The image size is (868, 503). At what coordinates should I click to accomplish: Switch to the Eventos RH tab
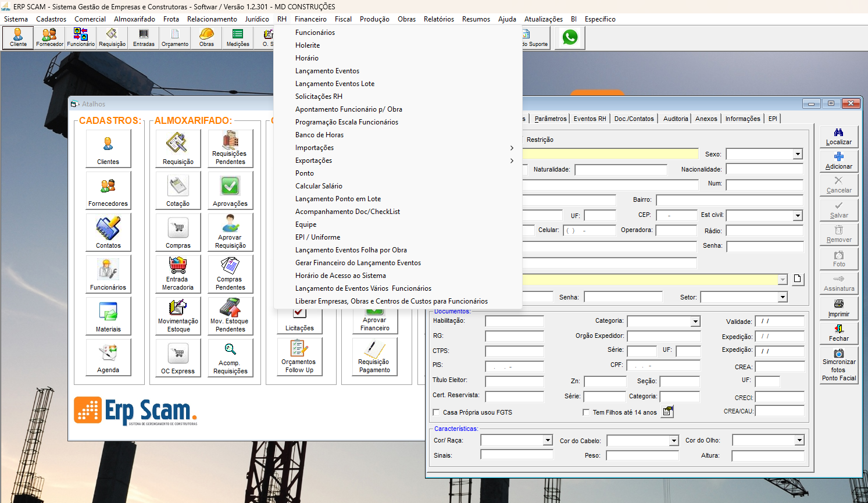[x=590, y=119]
